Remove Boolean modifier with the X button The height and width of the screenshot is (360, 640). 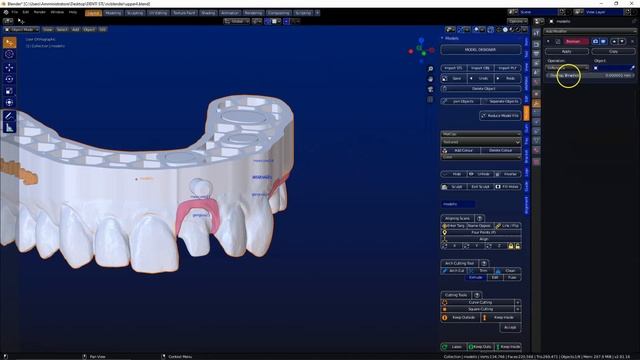pos(633,41)
